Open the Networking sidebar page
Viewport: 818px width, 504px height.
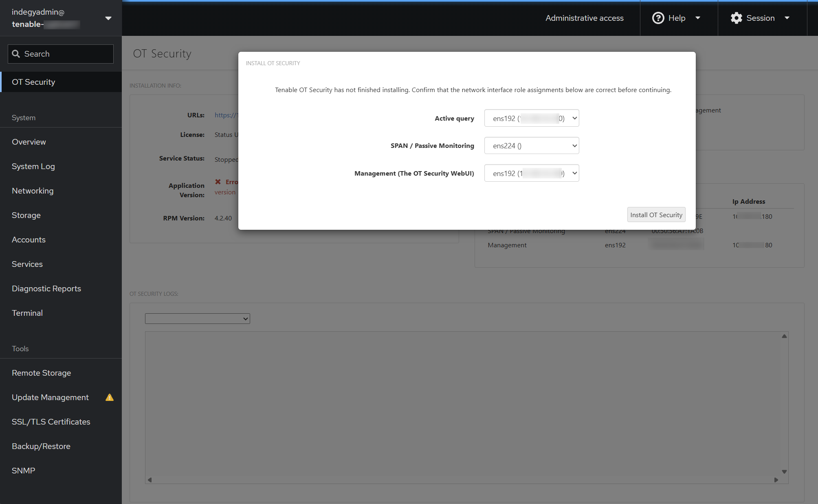click(33, 191)
